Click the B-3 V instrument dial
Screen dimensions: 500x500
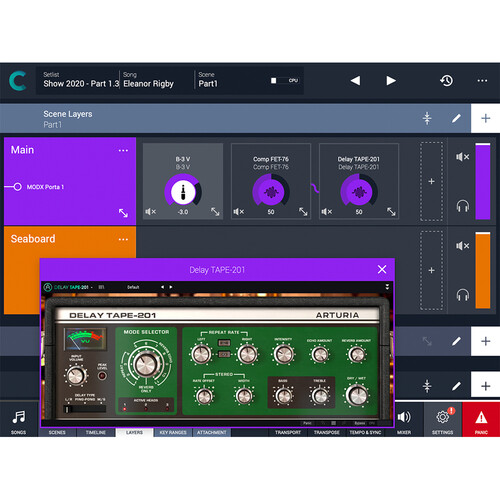(183, 191)
